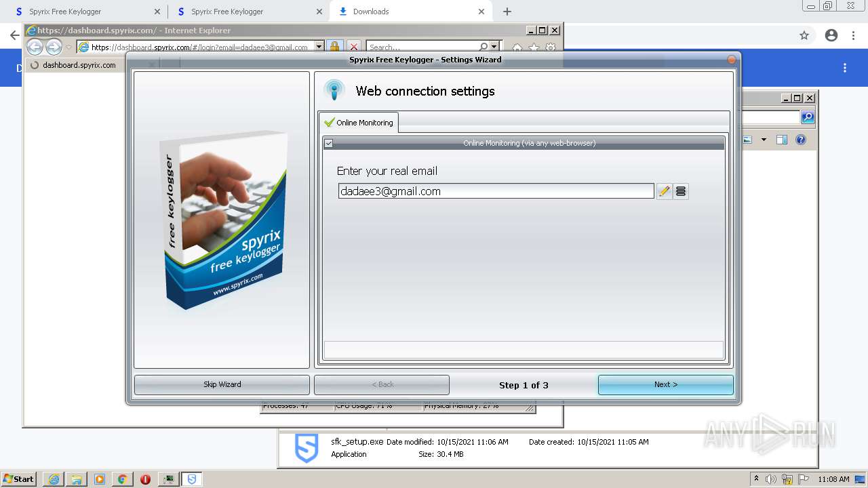Click the red Opera taskbar icon
This screenshot has height=488, width=868.
click(145, 479)
